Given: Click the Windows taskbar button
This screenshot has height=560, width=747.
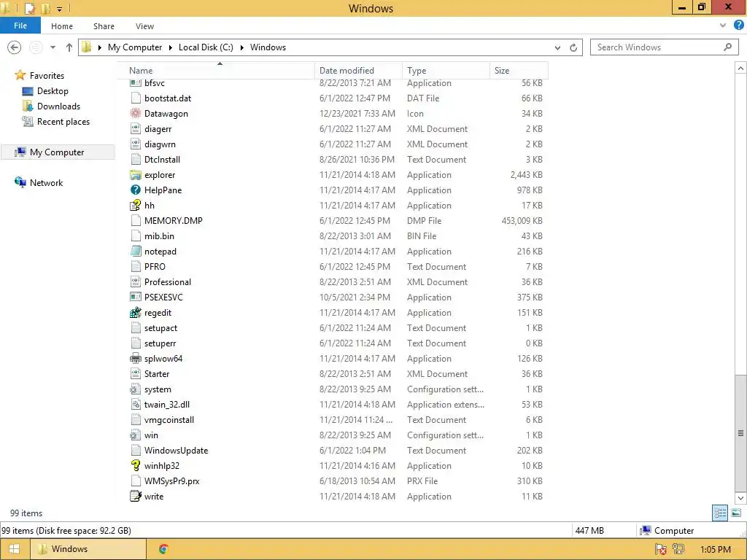Looking at the screenshot, I should coord(88,549).
